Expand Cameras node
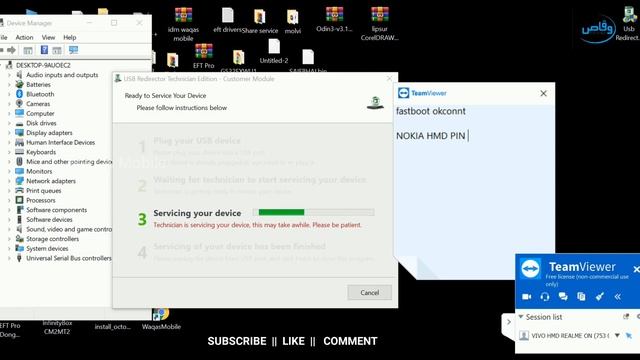640x360 pixels. tap(9, 104)
